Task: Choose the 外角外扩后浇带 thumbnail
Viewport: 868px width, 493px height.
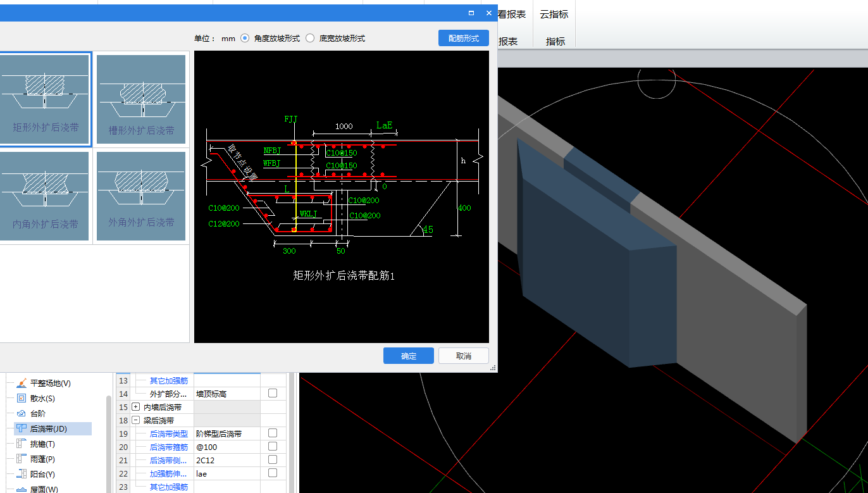Action: tap(141, 196)
